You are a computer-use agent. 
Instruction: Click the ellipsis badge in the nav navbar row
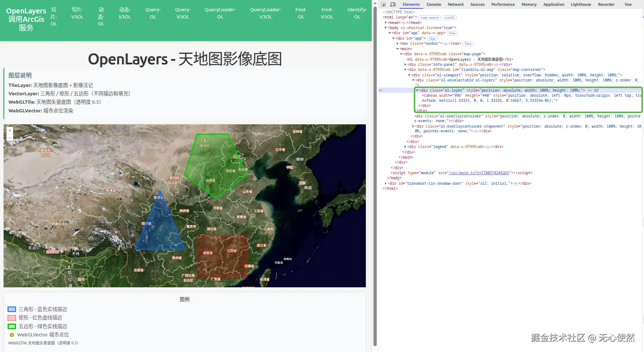pyautogui.click(x=445, y=44)
